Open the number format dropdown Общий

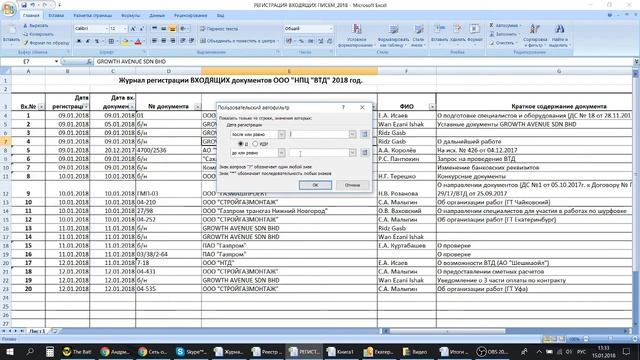331,29
